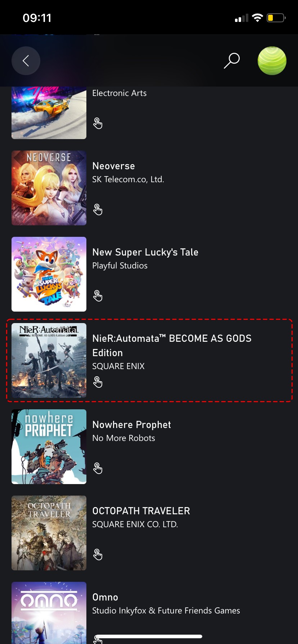
Task: Select the Nowhere Prophet title text
Action: click(132, 425)
